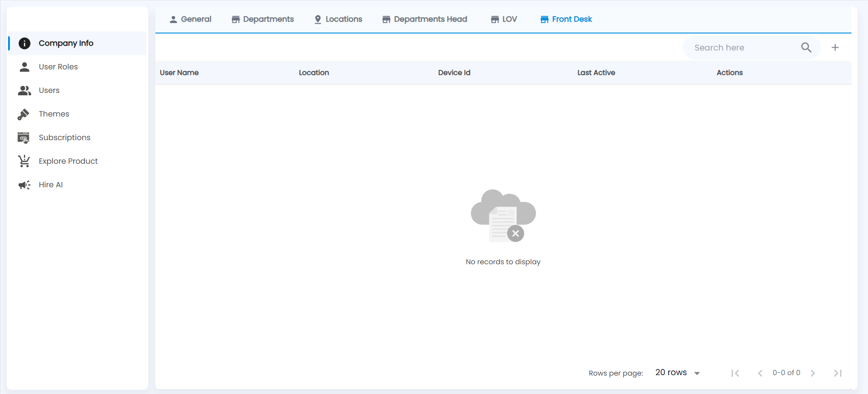Click the Hire AI megaphone icon
868x394 pixels.
tap(25, 185)
